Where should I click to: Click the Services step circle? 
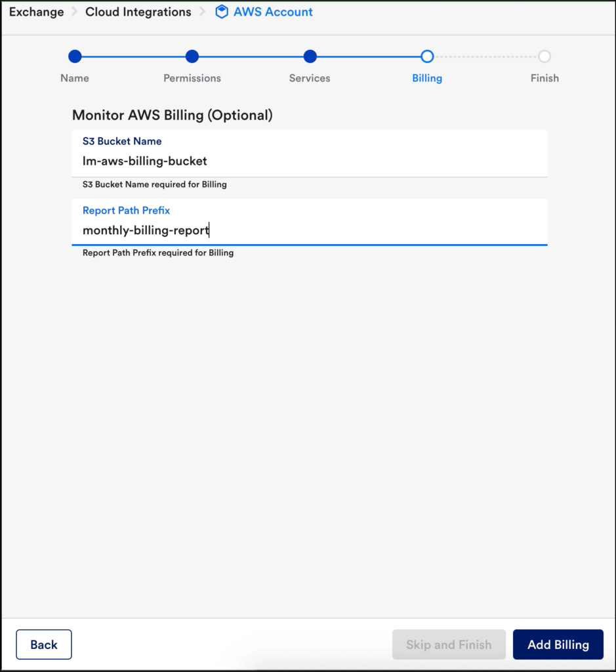coord(310,56)
